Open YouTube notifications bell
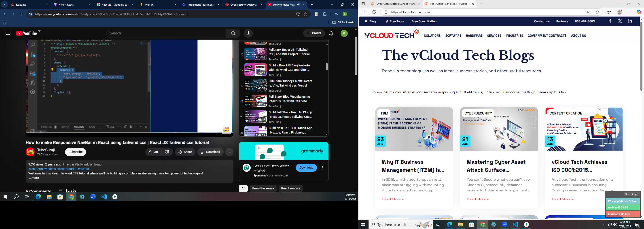Screen dimensions: 644x229 [331, 33]
